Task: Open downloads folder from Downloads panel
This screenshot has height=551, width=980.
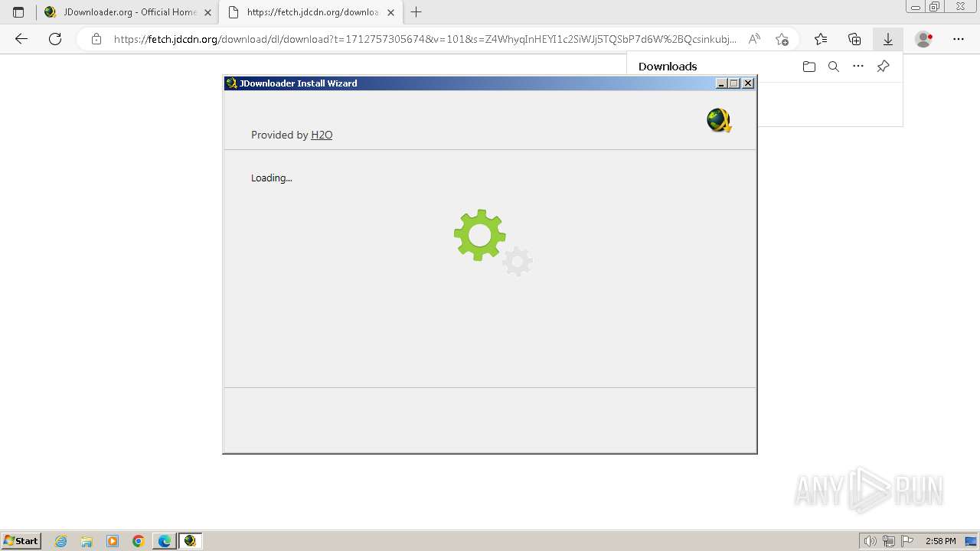Action: (809, 67)
